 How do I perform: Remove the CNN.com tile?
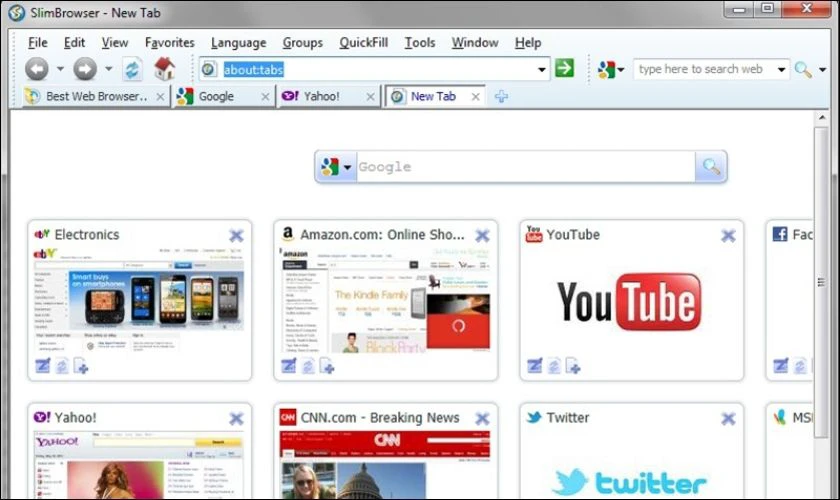[x=482, y=419]
